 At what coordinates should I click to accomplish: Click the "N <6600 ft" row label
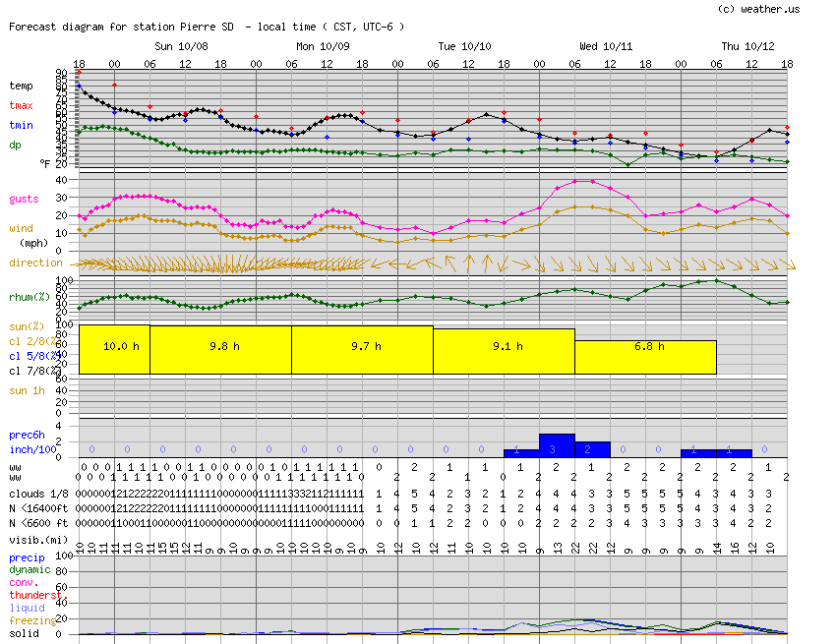38,523
